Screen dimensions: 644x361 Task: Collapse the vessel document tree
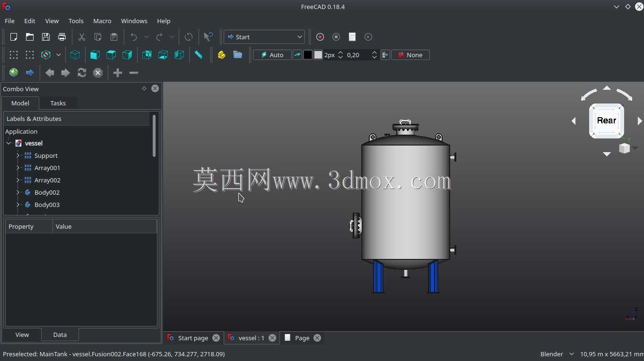(x=9, y=143)
